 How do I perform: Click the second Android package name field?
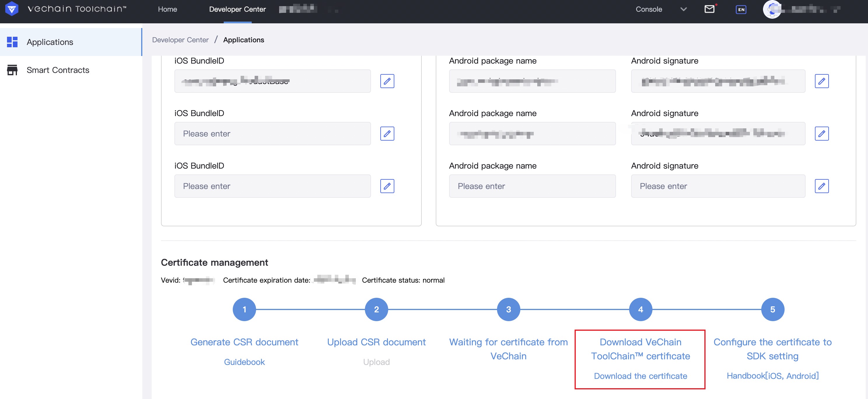click(532, 134)
